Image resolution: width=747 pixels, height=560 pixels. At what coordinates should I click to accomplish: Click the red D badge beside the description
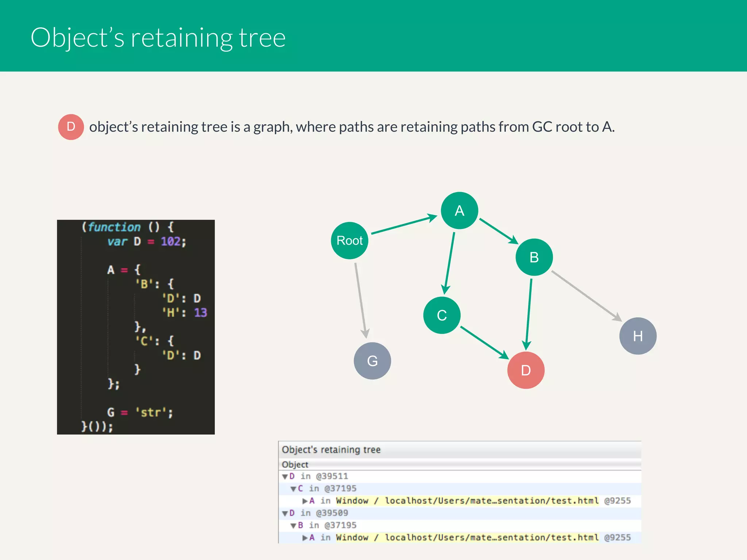[71, 127]
